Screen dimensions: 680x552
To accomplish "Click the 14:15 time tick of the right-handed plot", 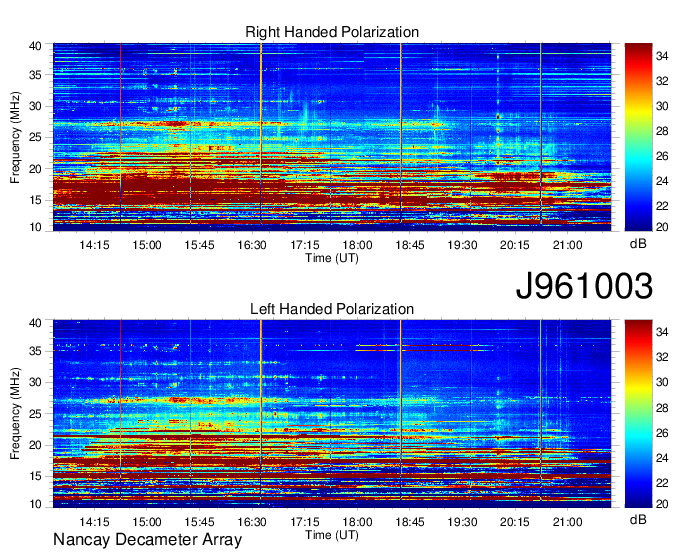I will [x=94, y=245].
